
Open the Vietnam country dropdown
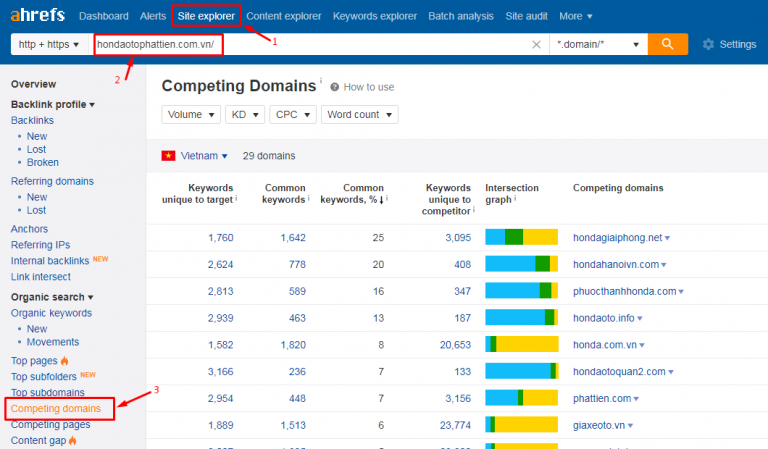[x=204, y=156]
